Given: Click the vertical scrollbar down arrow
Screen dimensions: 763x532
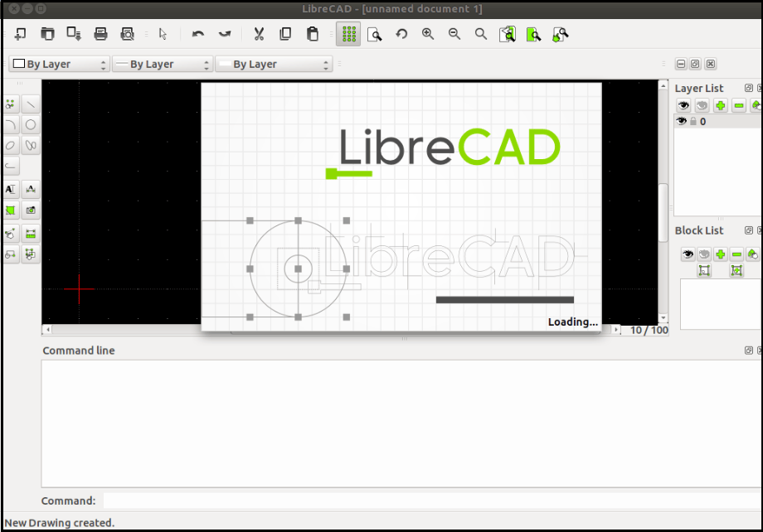Looking at the screenshot, I should [x=663, y=318].
